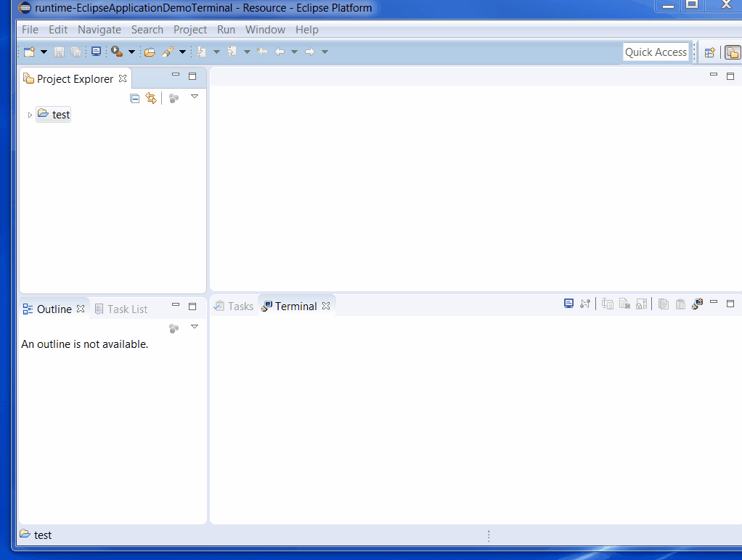Click the New wizard toolbar icon
The height and width of the screenshot is (560, 742).
coord(29,52)
